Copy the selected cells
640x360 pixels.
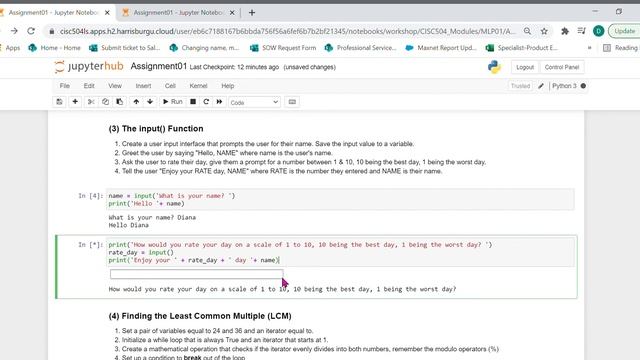pos(105,102)
